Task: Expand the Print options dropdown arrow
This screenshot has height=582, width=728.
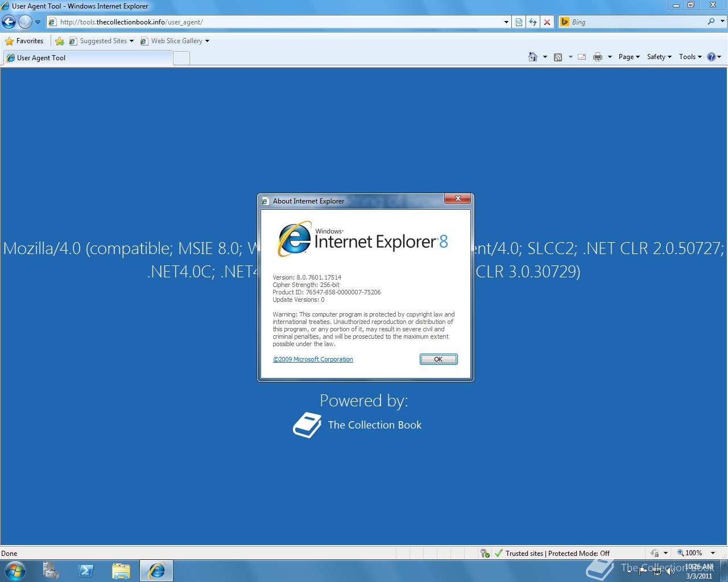Action: coord(610,57)
